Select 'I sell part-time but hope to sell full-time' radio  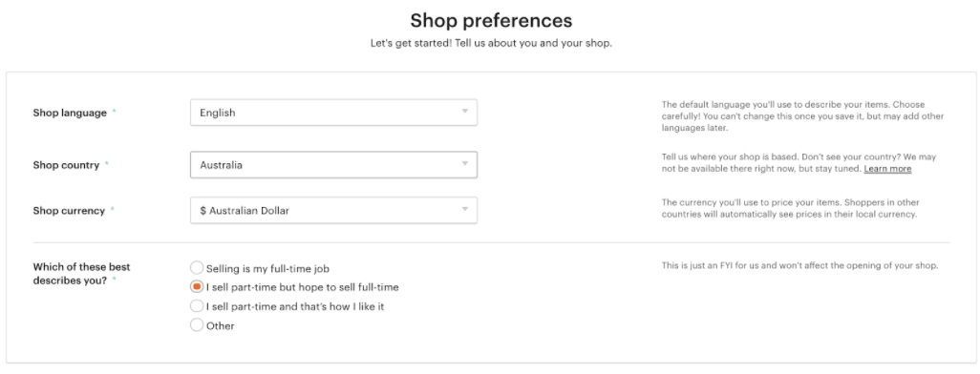pos(197,286)
